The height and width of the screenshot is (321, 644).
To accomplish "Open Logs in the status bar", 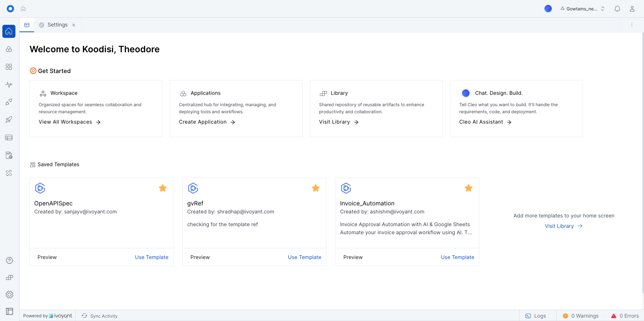I will tap(536, 316).
